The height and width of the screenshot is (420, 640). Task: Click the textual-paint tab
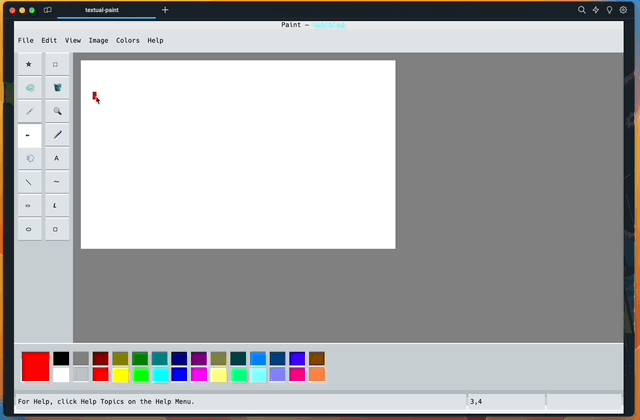pos(106,10)
